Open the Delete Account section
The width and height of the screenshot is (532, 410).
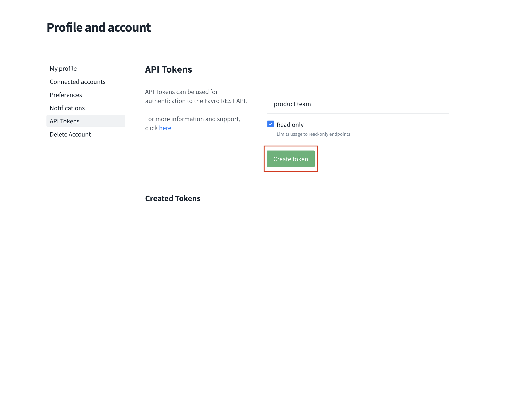point(70,134)
